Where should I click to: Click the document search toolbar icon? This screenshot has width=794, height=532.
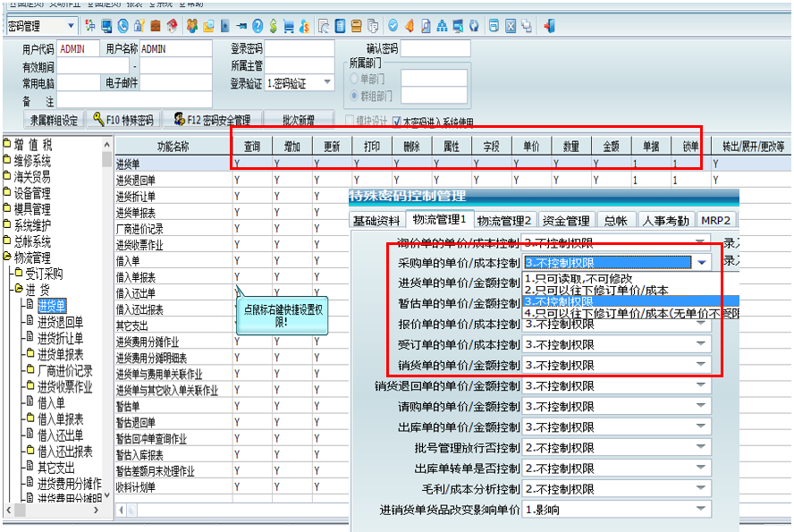point(426,25)
